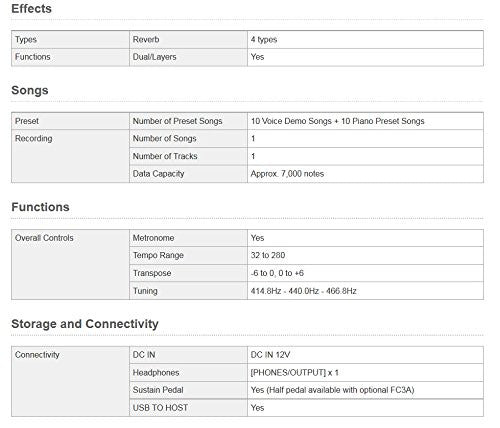Click the Songs section heading

click(30, 90)
